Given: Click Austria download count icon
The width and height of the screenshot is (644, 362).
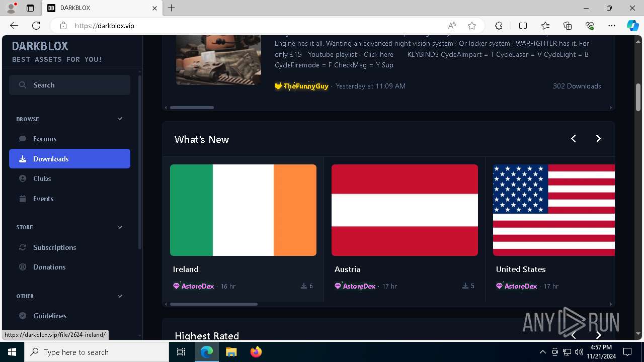Looking at the screenshot, I should (x=465, y=286).
